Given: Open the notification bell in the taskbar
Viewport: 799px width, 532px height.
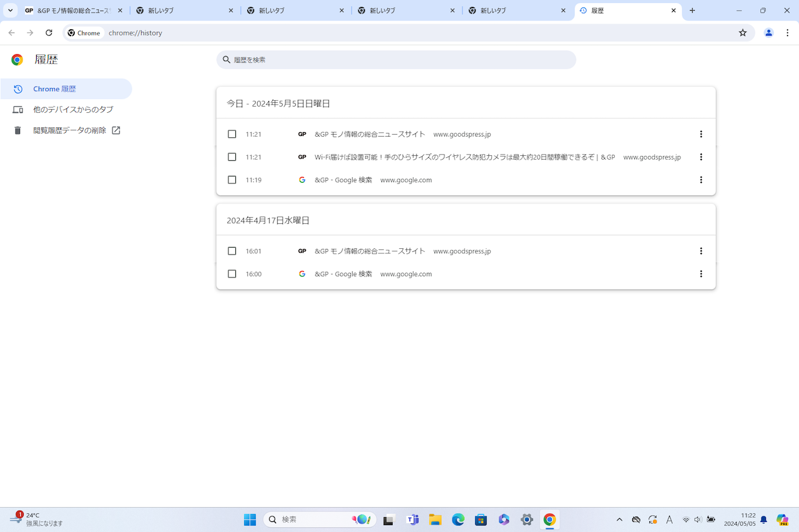Looking at the screenshot, I should 763,520.
